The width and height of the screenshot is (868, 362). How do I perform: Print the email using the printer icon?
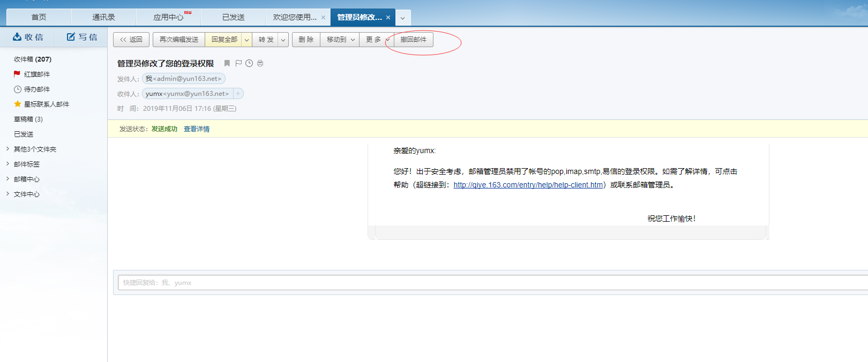(260, 63)
